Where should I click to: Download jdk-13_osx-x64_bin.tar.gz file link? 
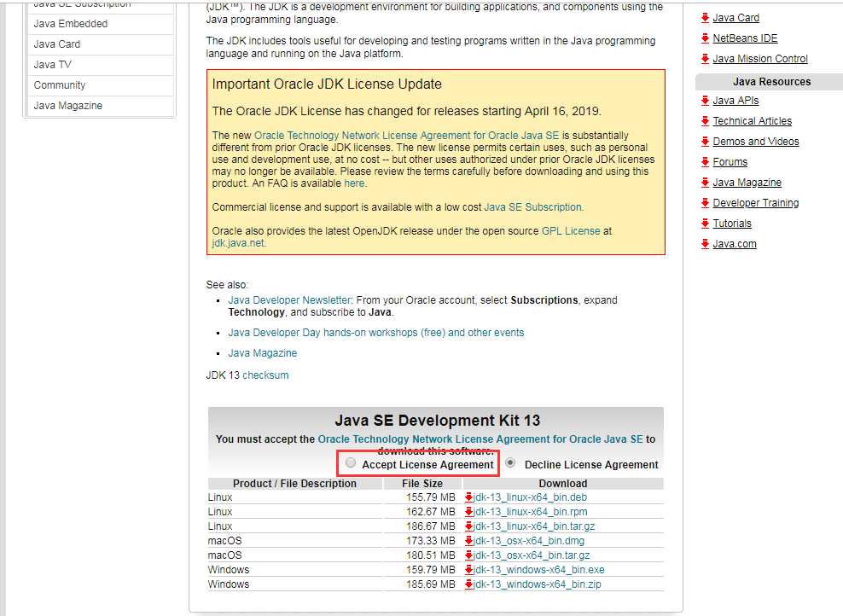pyautogui.click(x=532, y=555)
